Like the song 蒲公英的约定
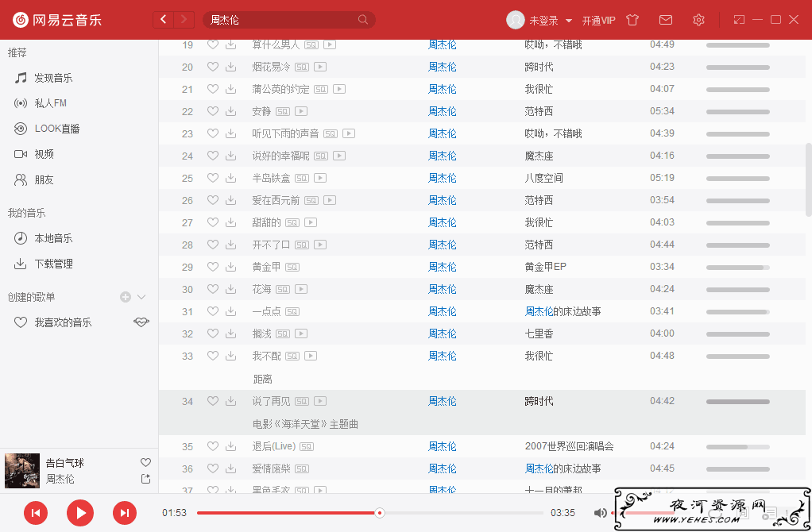 (213, 89)
